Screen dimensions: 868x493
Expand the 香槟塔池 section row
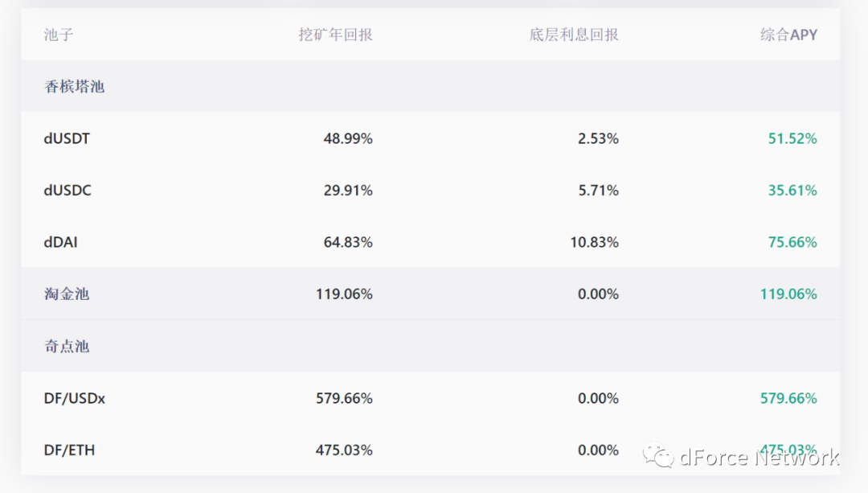point(430,86)
